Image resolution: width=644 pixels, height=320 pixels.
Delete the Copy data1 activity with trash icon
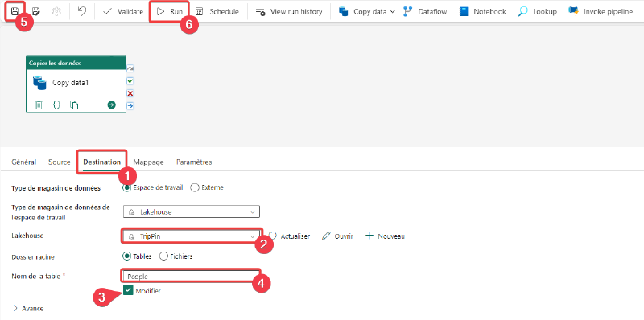click(39, 105)
